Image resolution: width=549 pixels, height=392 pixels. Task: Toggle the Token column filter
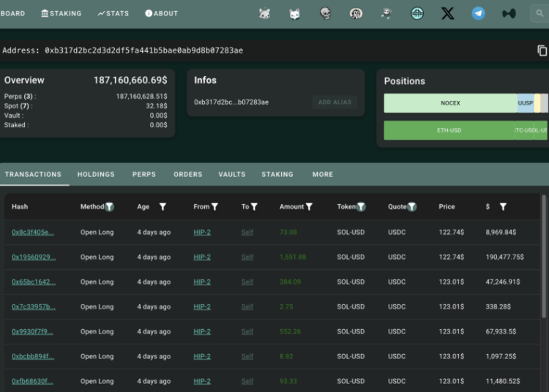[x=361, y=207]
